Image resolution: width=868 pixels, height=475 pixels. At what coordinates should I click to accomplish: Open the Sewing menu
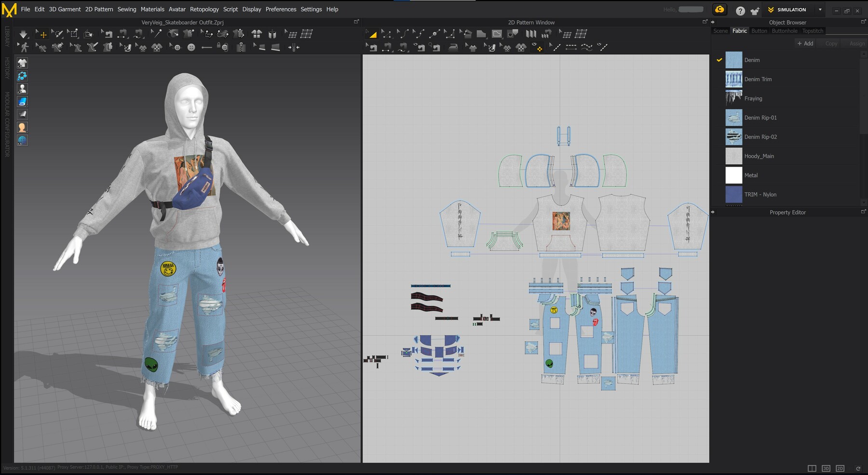coord(126,9)
